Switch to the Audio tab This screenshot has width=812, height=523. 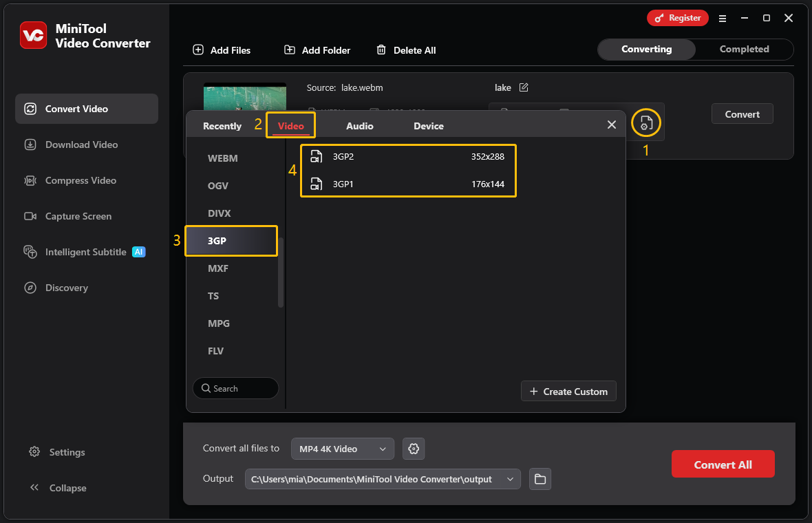coord(360,126)
